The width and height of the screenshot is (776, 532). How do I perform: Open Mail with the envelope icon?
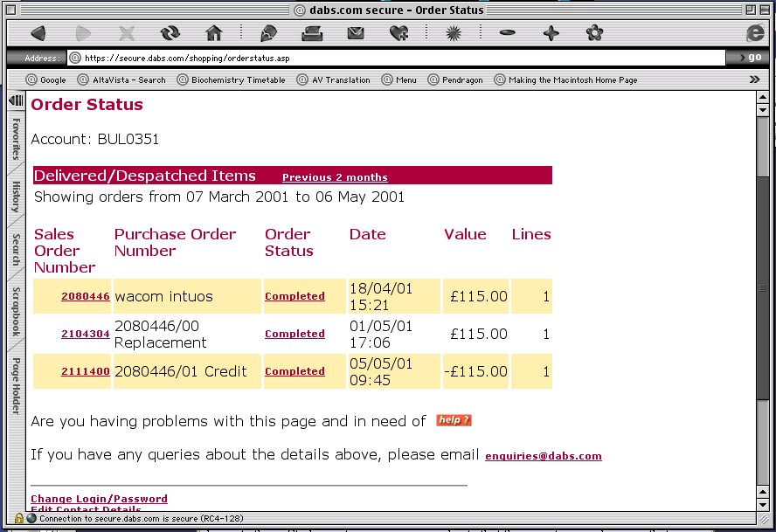[x=356, y=34]
